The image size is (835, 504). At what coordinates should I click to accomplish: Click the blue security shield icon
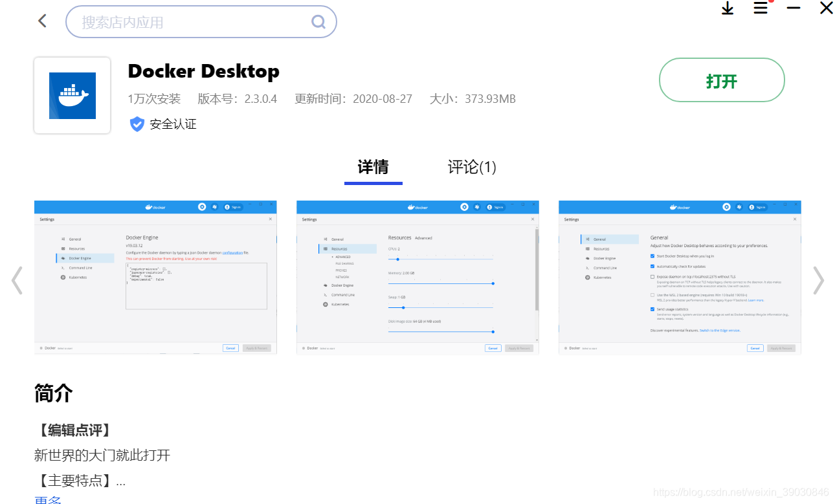click(137, 124)
